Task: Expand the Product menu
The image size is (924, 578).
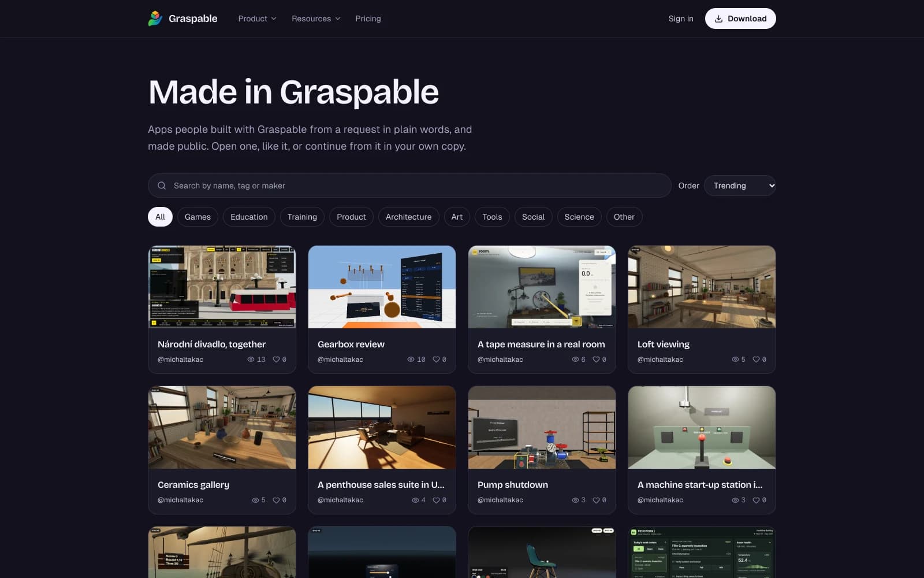Action: [257, 18]
